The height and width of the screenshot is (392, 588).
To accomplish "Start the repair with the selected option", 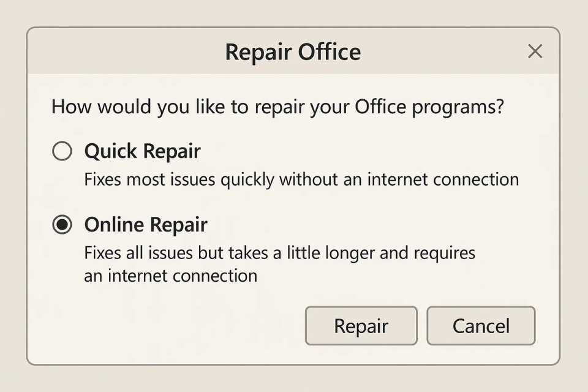I will 361,326.
